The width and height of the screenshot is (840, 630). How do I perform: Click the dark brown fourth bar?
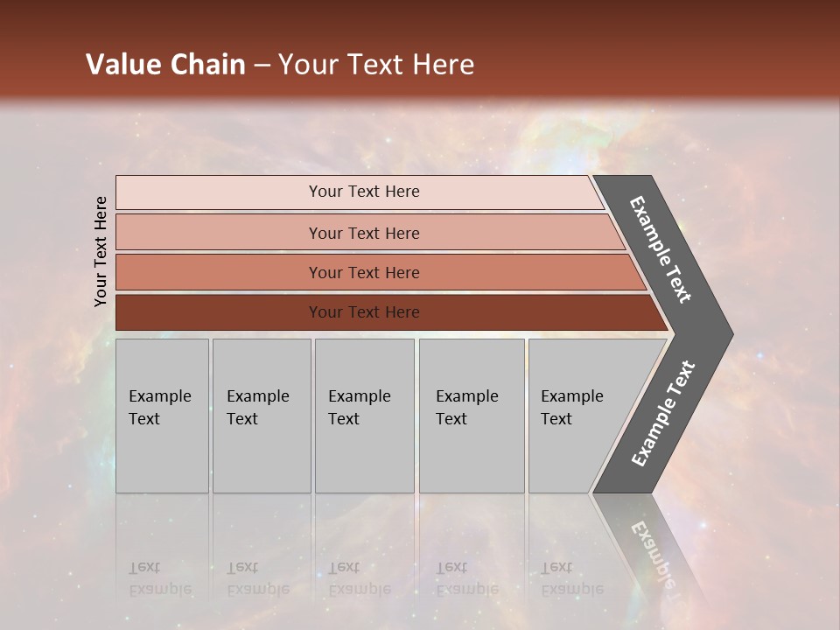(x=363, y=312)
